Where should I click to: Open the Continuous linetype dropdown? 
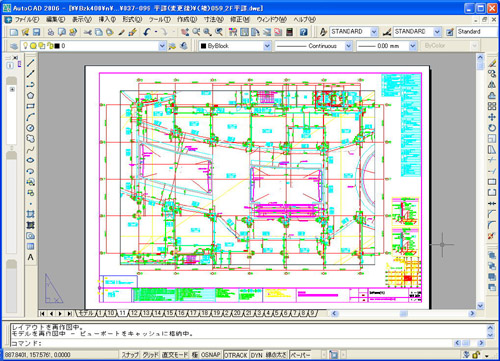(x=348, y=46)
